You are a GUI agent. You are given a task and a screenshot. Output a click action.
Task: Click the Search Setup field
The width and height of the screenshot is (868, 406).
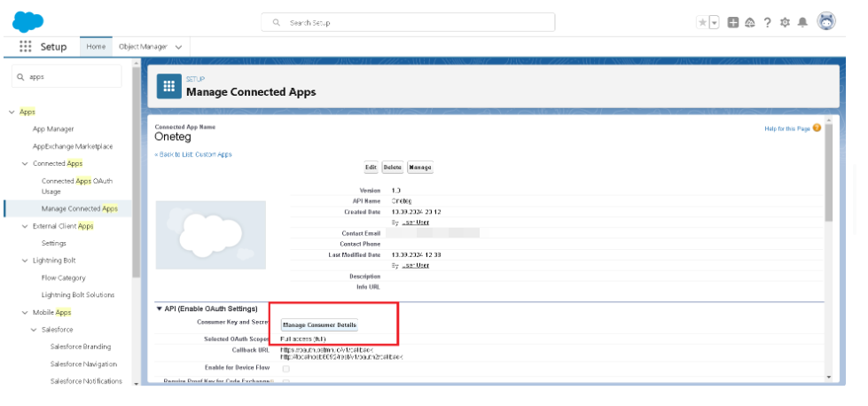tap(408, 22)
